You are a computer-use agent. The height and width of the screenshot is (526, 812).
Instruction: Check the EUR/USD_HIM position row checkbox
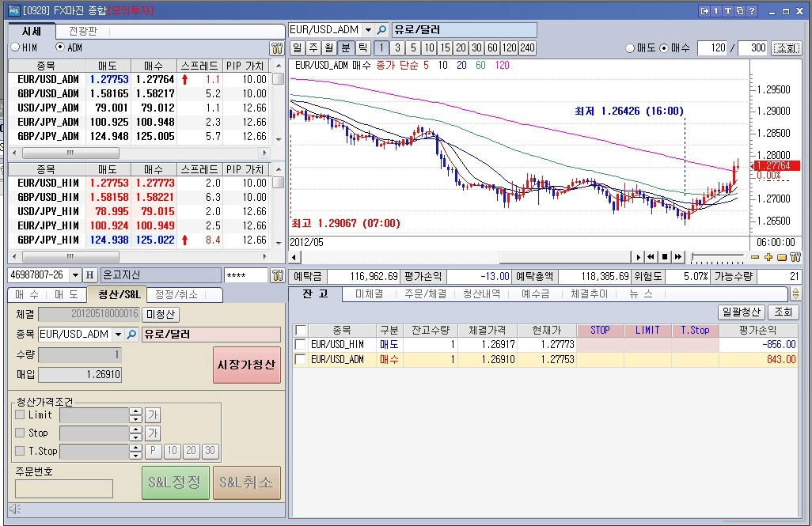point(300,344)
